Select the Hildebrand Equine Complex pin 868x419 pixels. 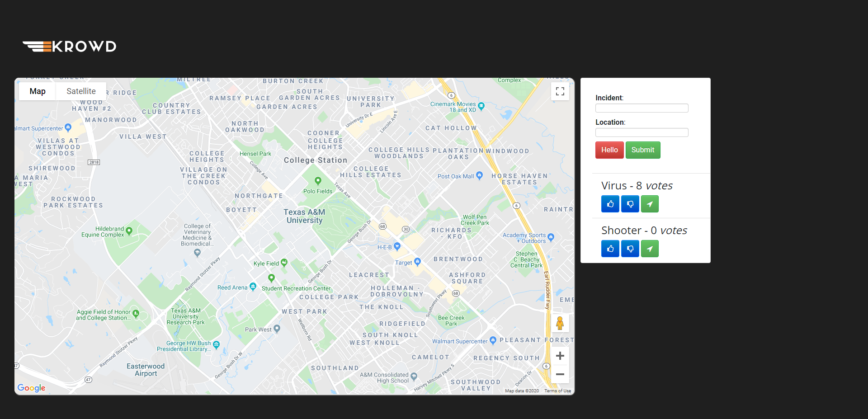129,231
